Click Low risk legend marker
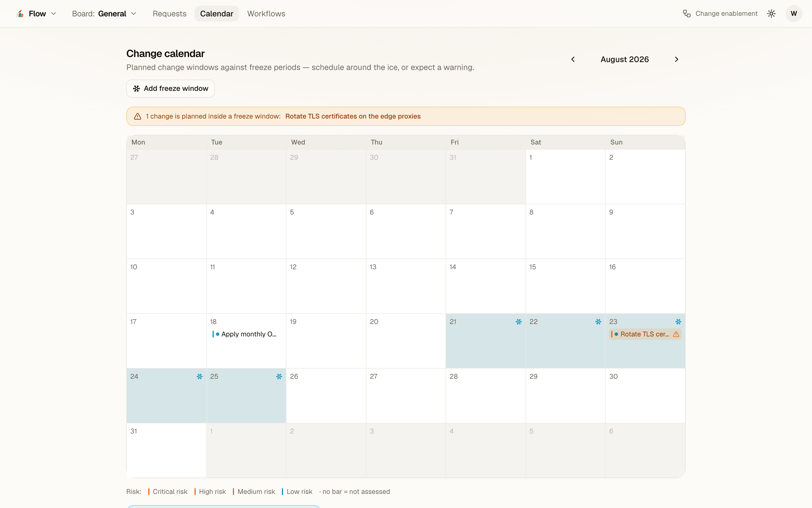This screenshot has height=508, width=812. click(283, 492)
